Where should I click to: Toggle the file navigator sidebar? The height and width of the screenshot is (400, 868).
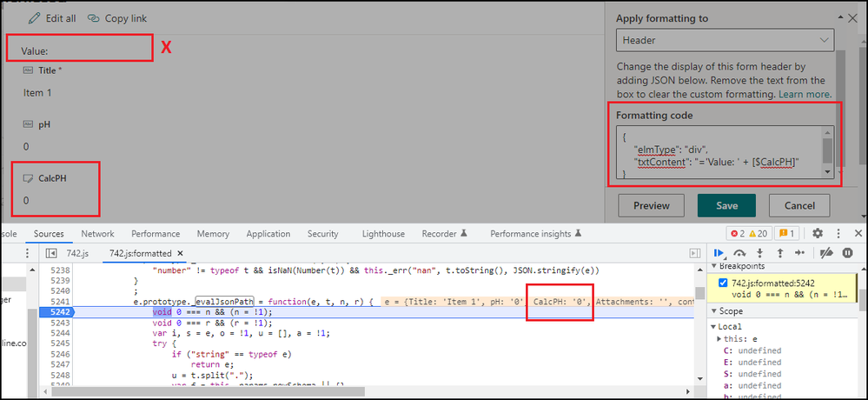pos(51,253)
